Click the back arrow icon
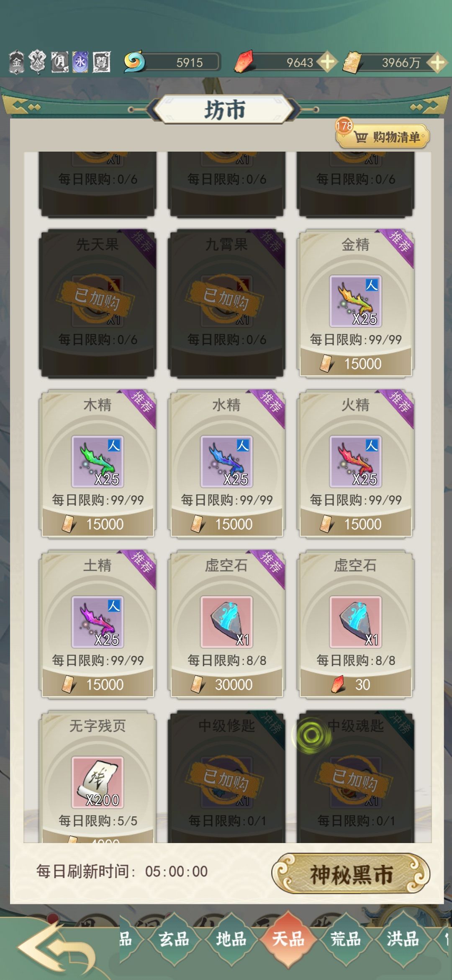Screen dimensions: 452x980 (56, 949)
